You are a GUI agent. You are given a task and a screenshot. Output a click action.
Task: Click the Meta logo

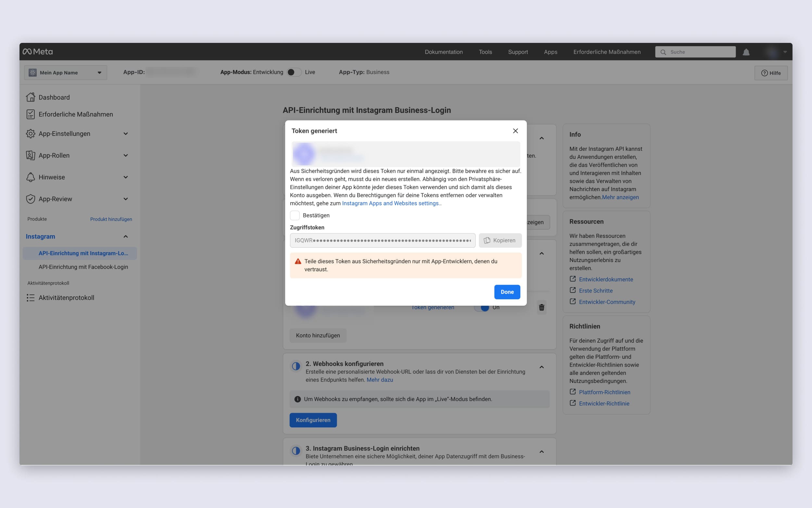tap(38, 52)
